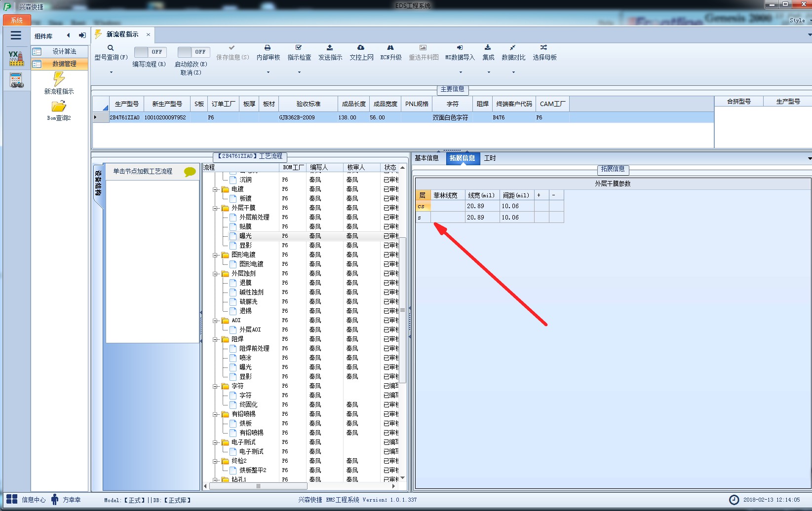Viewport: 812px width, 511px height.
Task: Expand the 集成 dropdown arrow
Action: click(489, 73)
